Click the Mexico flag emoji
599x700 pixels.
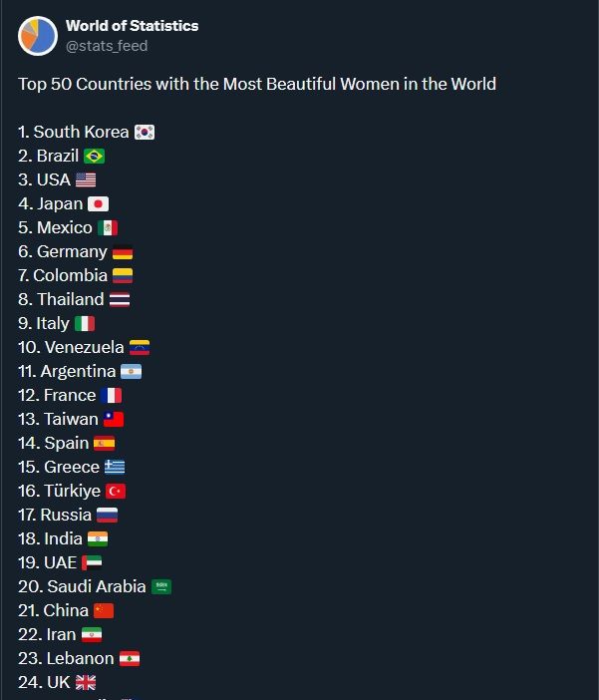[x=108, y=227]
